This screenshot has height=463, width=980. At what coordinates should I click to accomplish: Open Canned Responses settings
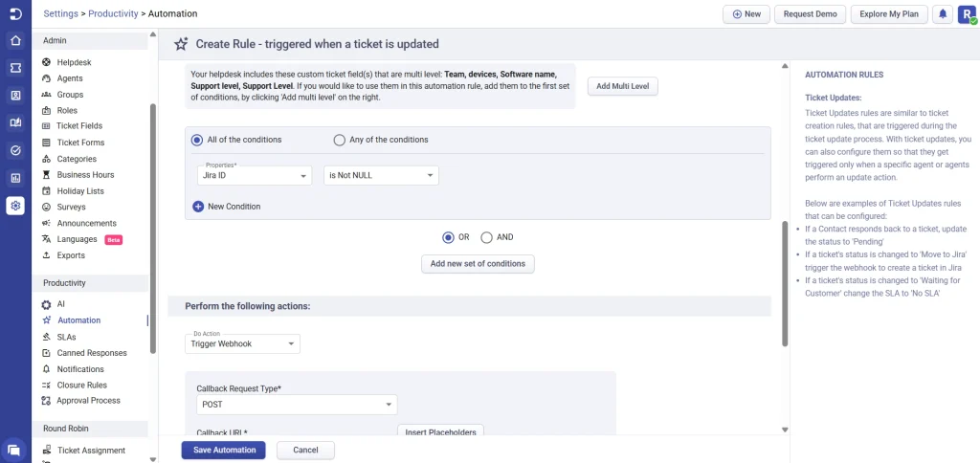click(92, 353)
